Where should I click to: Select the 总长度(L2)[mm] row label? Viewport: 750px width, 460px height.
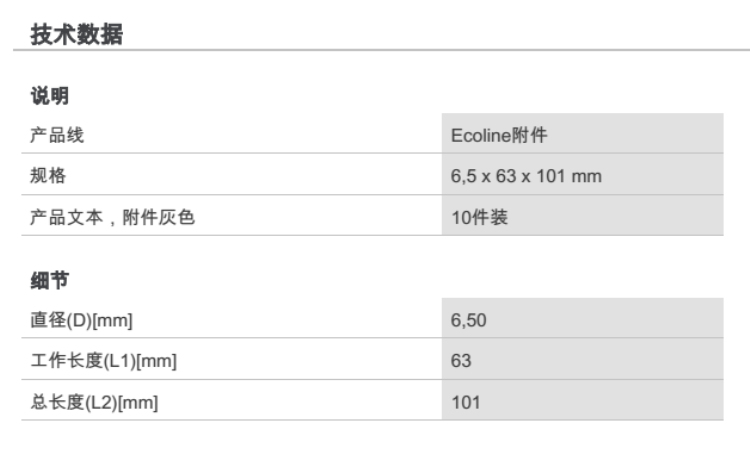(x=94, y=402)
